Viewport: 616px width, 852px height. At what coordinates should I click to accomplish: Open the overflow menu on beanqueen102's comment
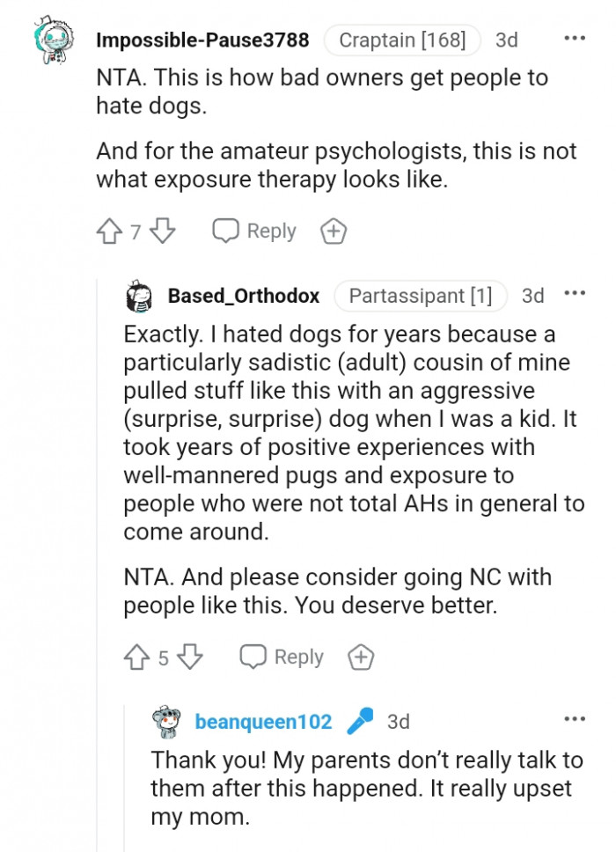pos(575,719)
